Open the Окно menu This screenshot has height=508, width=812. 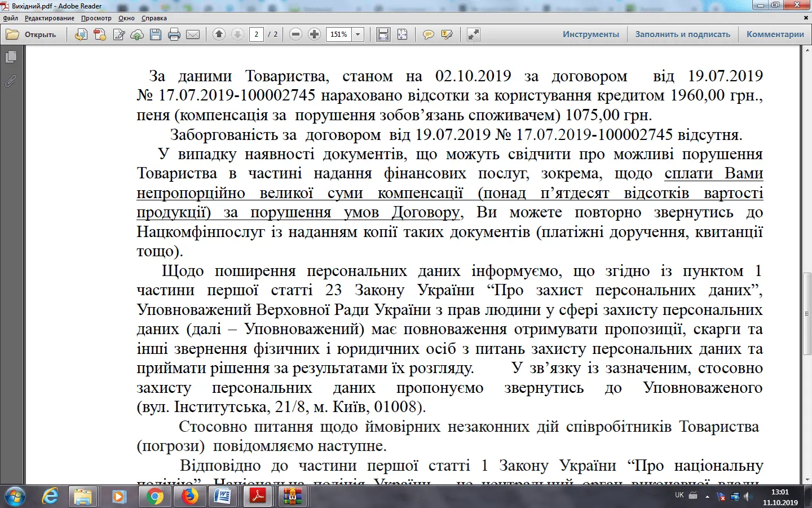point(126,17)
